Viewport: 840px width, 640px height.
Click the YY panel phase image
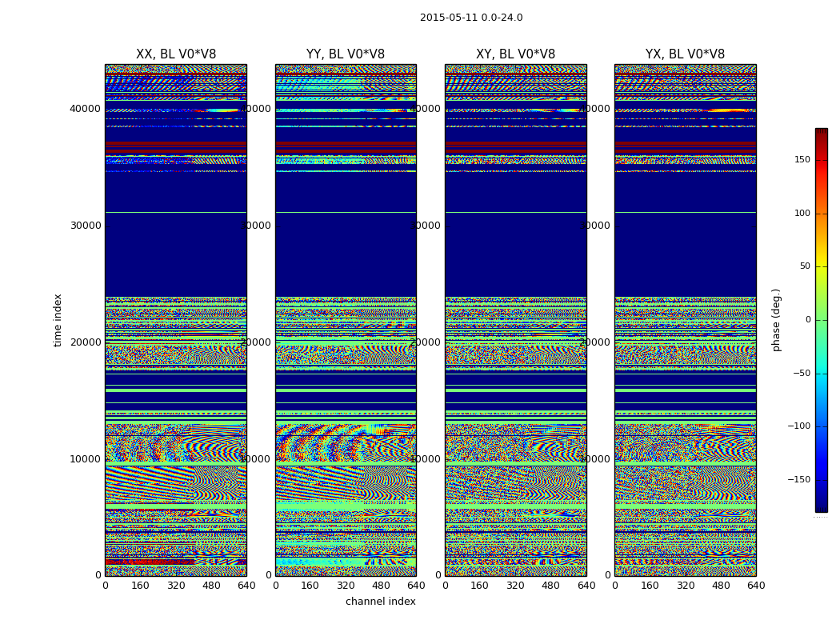coord(346,320)
